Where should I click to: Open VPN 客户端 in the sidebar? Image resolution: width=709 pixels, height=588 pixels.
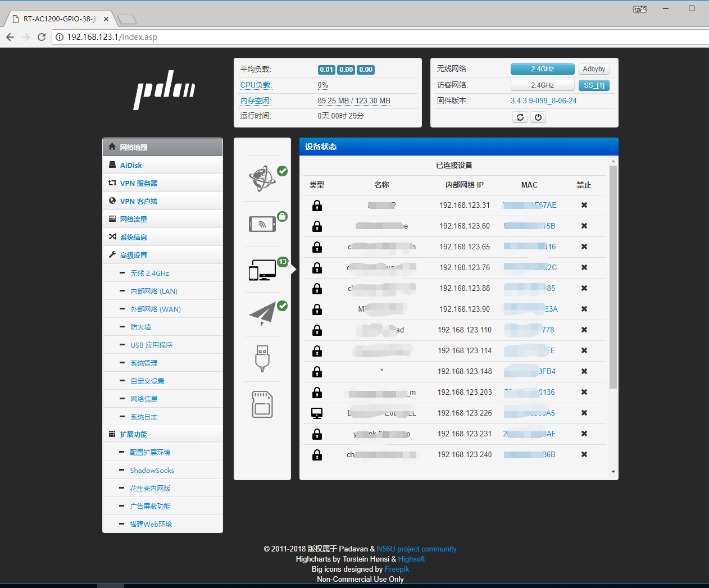pos(163,201)
